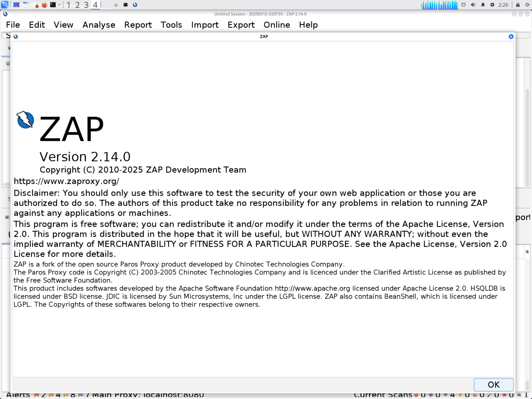532x399 pixels.
Task: Expand the terminal dropdown arrow in taskbar
Action: [x=59, y=5]
